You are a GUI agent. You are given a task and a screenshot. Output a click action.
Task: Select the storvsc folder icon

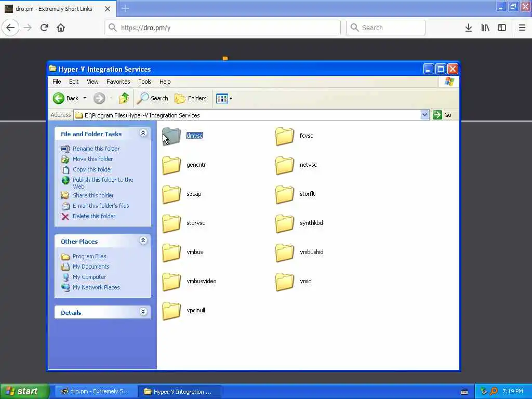pyautogui.click(x=171, y=223)
